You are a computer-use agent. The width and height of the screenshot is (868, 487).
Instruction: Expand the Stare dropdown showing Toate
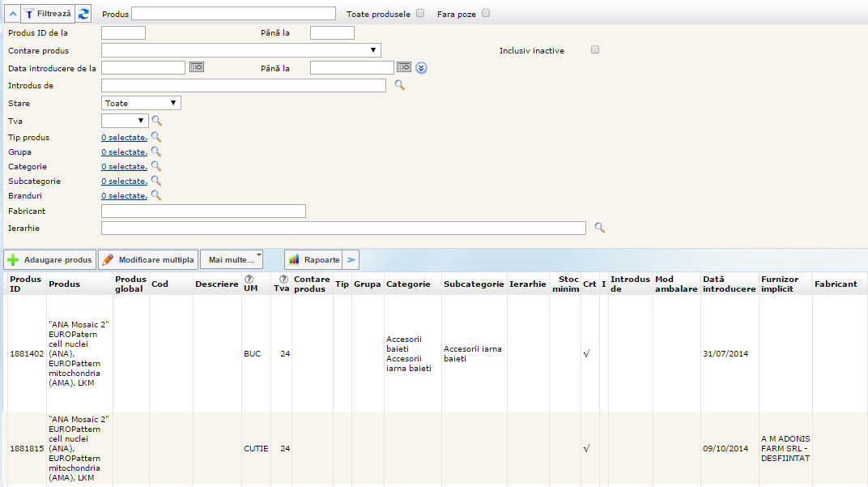point(141,103)
